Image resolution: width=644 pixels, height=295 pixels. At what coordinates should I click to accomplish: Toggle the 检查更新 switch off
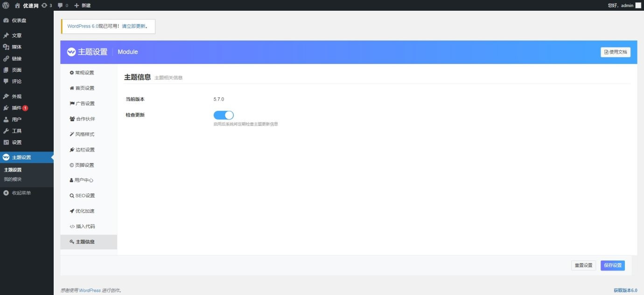pos(224,115)
